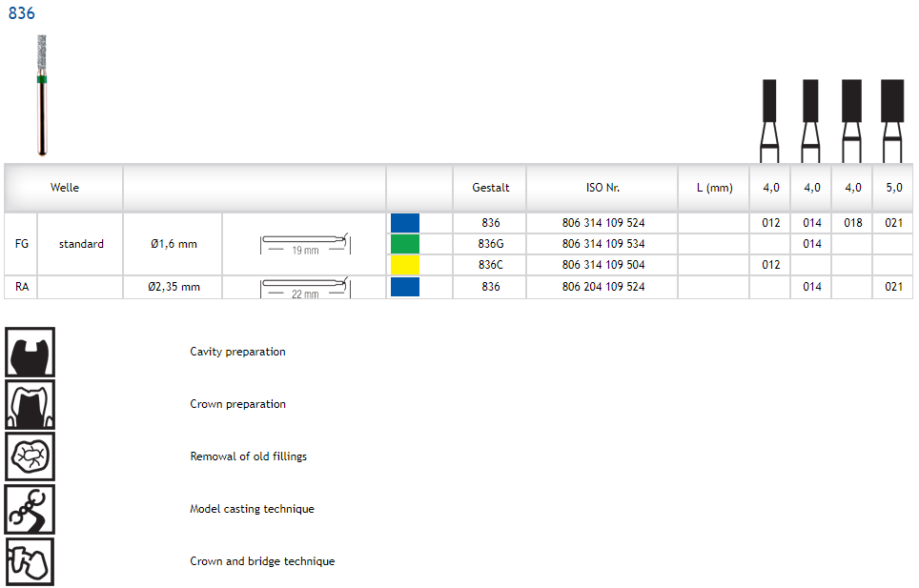Image resolution: width=919 pixels, height=588 pixels.
Task: Click ISO number 806 204 109 524
Action: pos(603,287)
